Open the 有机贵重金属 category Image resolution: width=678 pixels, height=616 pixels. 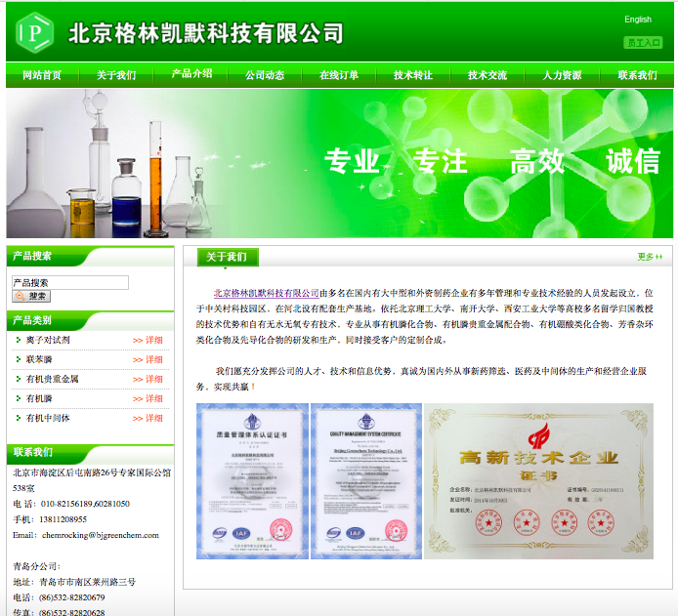52,379
